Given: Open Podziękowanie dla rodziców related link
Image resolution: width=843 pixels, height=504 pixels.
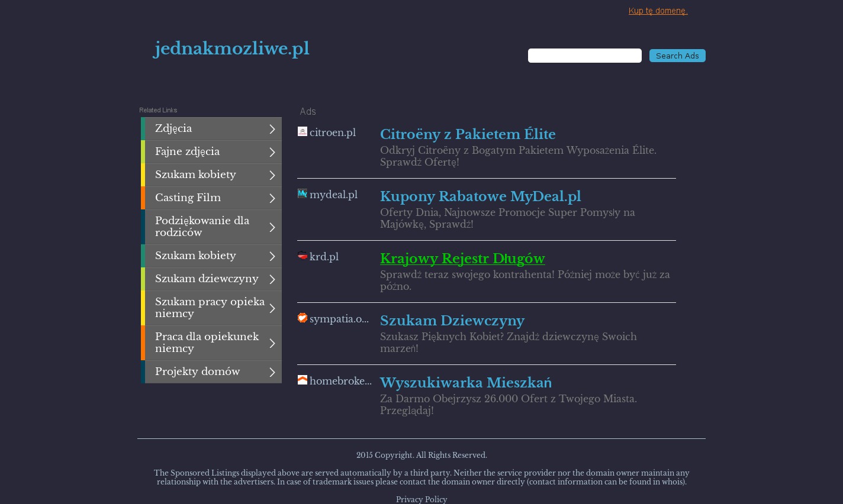Looking at the screenshot, I should (x=202, y=227).
